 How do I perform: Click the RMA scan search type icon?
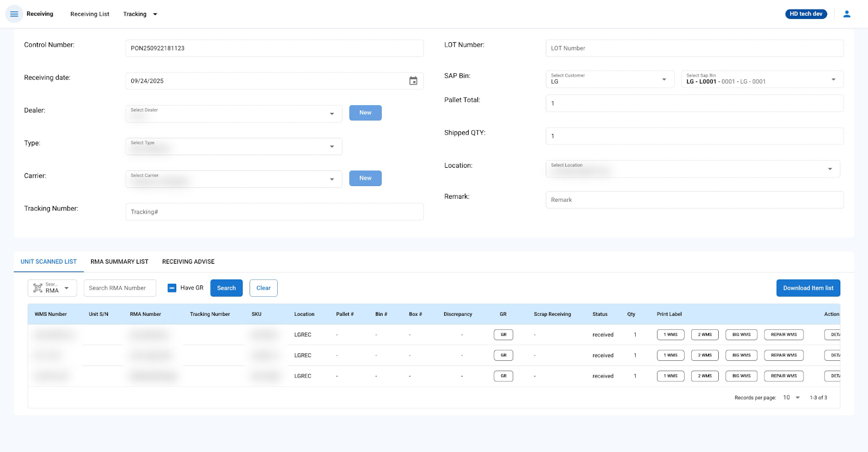click(38, 288)
